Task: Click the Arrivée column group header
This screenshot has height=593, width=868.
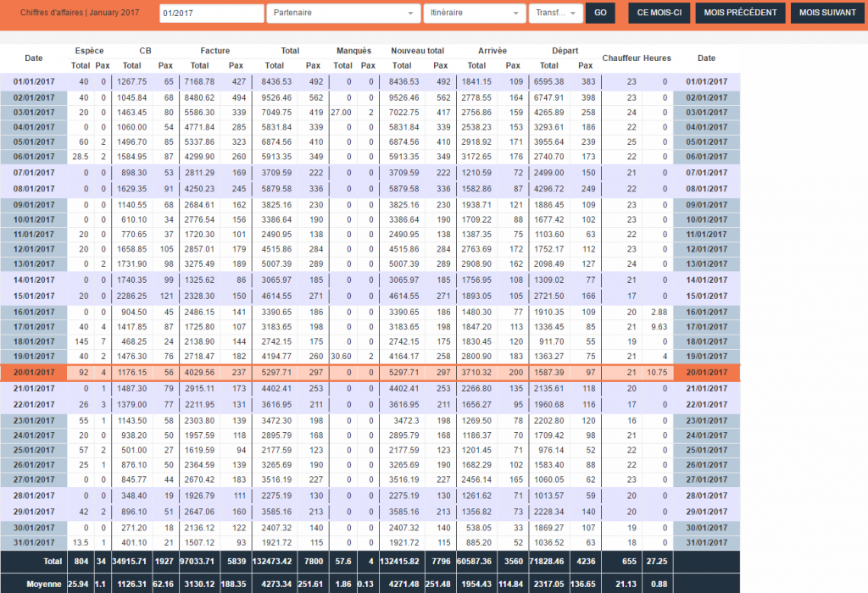Action: 492,50
